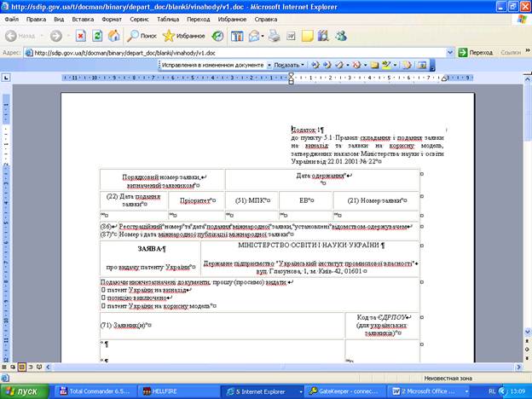Screen dimensions: 532x399
Task: Open the Правка menu
Action: pos(36,20)
